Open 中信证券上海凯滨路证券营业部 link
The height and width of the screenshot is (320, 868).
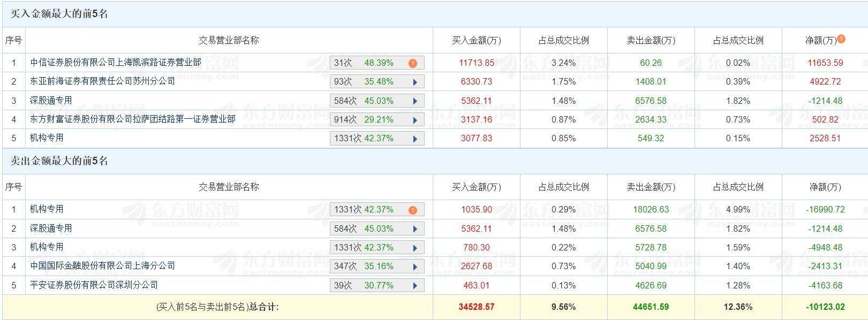tap(116, 63)
